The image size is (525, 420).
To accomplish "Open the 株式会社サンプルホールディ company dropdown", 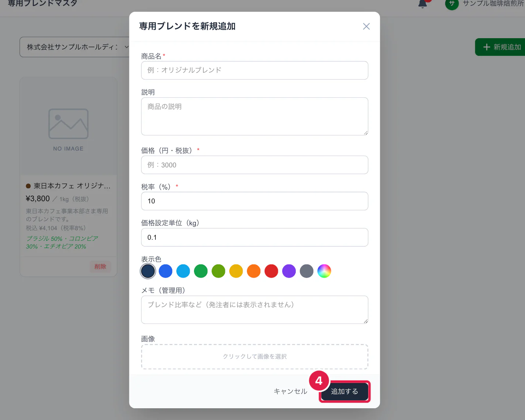I will pyautogui.click(x=75, y=47).
